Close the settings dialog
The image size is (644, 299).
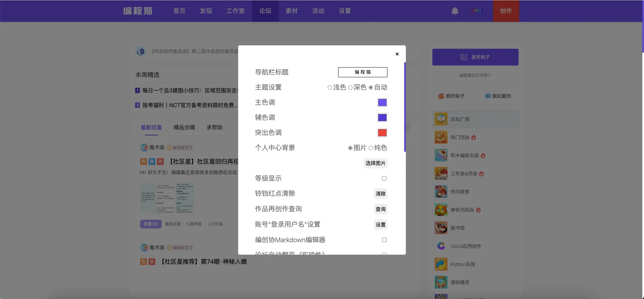pyautogui.click(x=397, y=54)
